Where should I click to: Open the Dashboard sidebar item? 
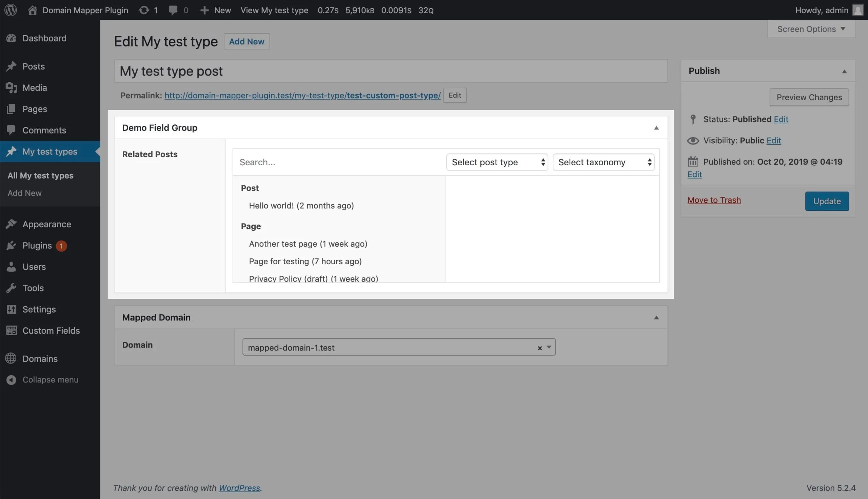pyautogui.click(x=44, y=38)
